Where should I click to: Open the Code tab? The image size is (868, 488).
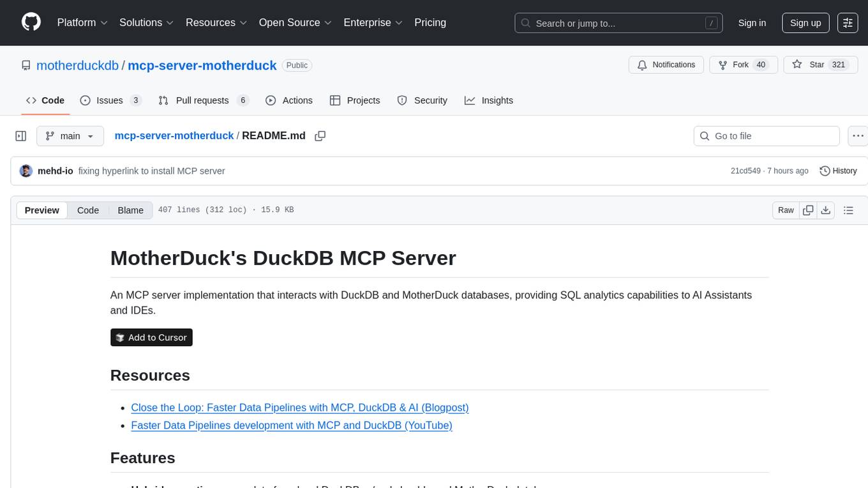point(45,100)
